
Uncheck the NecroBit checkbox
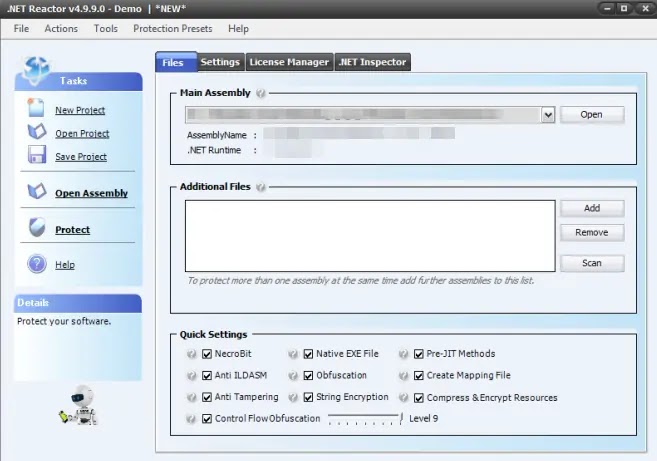(x=207, y=354)
